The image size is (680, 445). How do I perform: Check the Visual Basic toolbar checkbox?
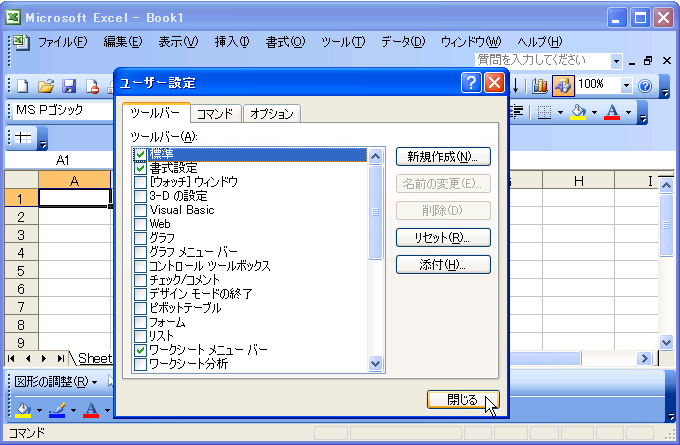(x=140, y=210)
